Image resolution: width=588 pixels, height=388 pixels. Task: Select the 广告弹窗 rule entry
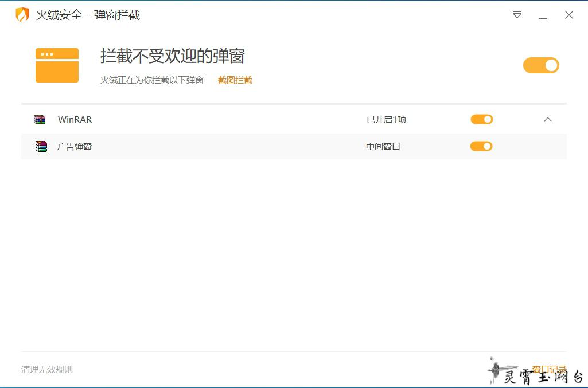pos(75,147)
